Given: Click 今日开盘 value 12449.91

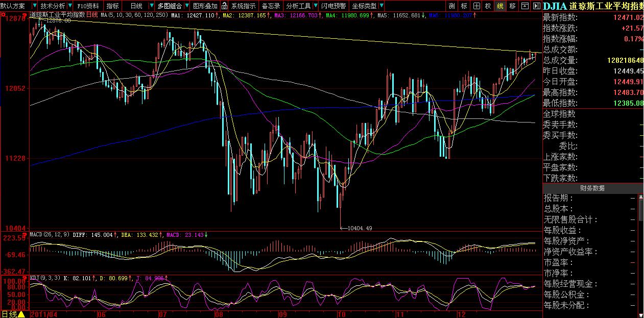Looking at the screenshot, I should [x=628, y=82].
